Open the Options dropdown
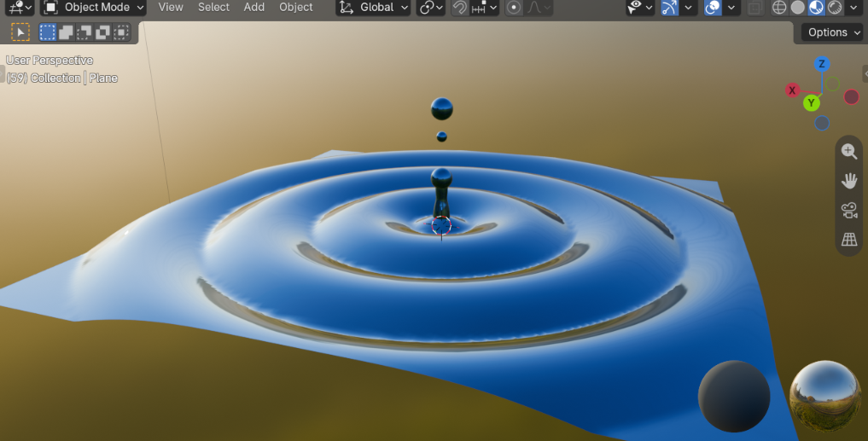 (833, 32)
